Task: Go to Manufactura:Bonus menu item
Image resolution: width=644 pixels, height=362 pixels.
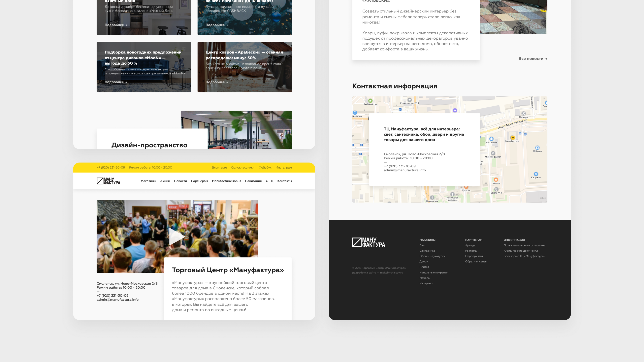Action: point(226,181)
